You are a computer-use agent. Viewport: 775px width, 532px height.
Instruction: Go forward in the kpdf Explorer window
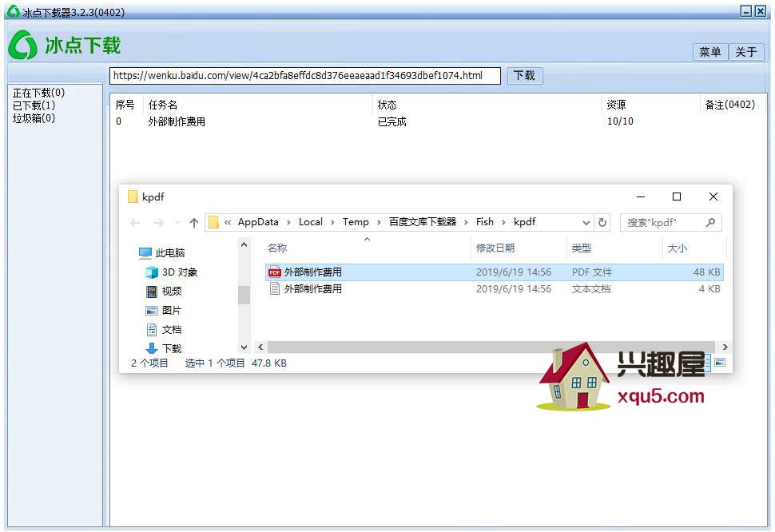[159, 223]
